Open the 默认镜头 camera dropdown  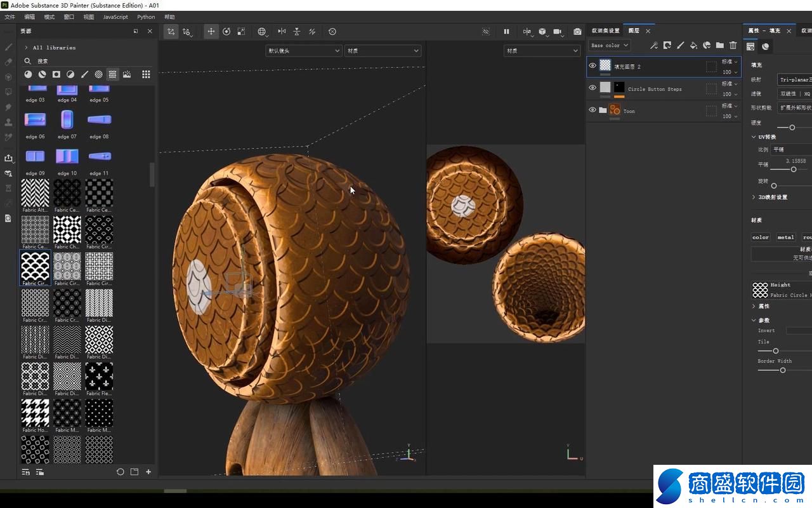click(x=303, y=50)
